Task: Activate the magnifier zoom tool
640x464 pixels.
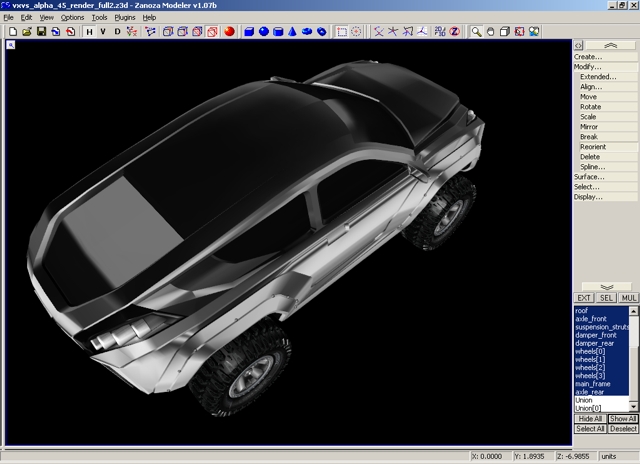Action: pyautogui.click(x=477, y=32)
